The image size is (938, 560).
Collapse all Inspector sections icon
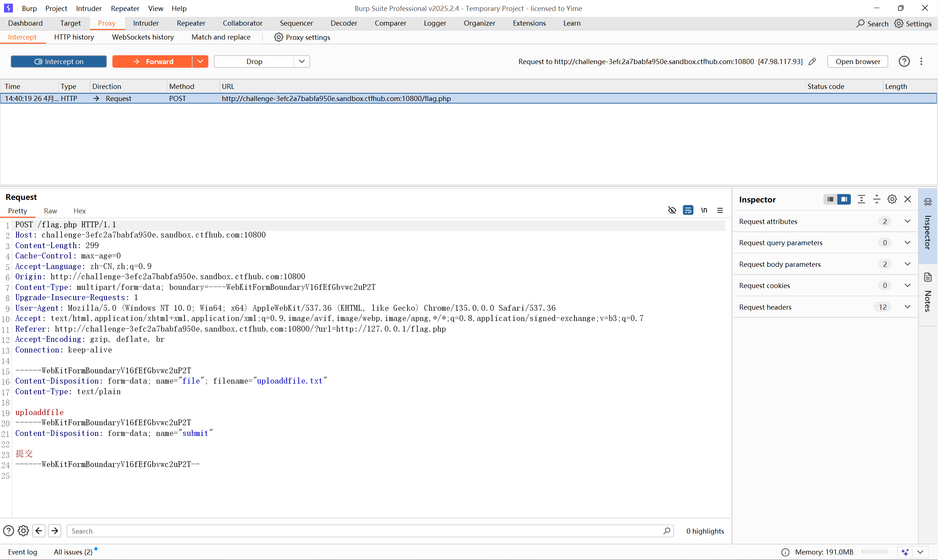877,199
